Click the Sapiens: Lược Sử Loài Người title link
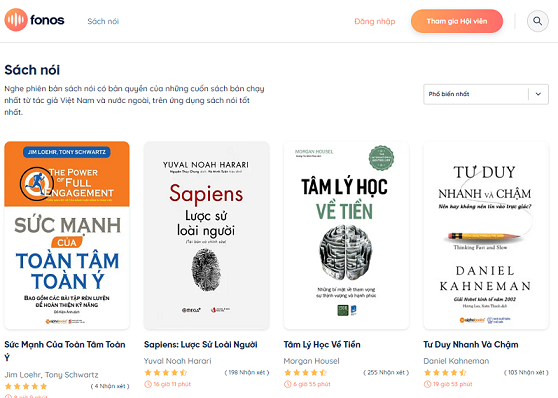 201,345
